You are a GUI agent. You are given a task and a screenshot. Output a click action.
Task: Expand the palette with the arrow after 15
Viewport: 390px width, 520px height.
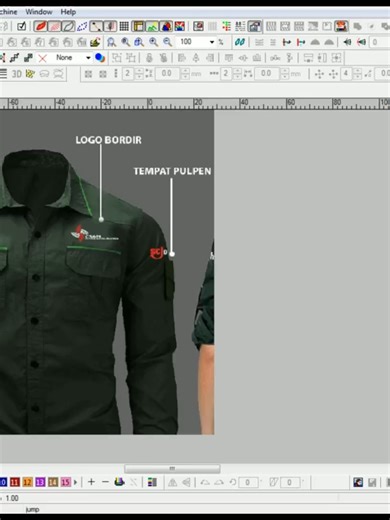point(75,482)
